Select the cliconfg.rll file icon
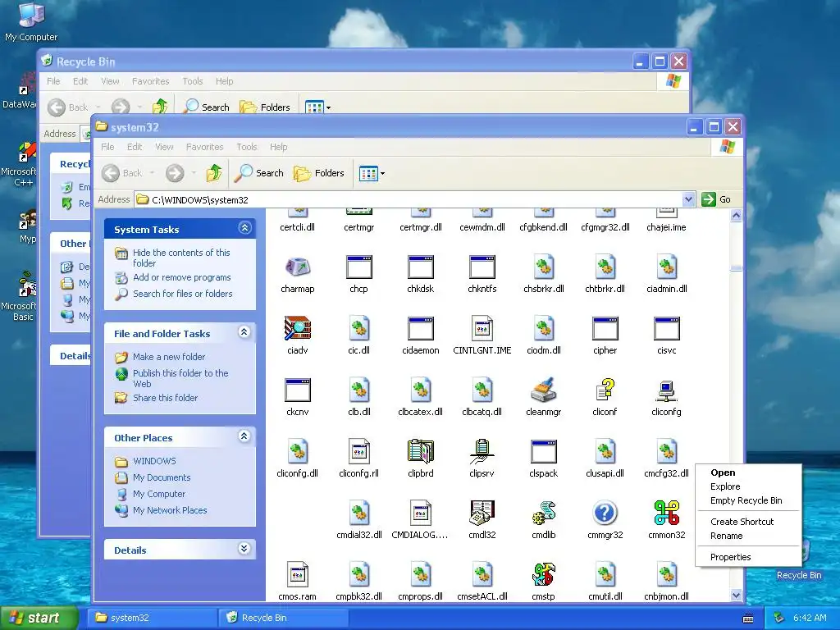 pyautogui.click(x=359, y=452)
